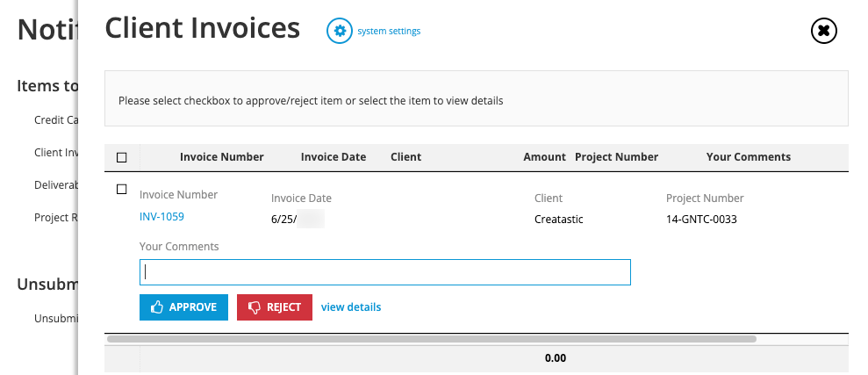Click the checkbox instruction message text
The width and height of the screenshot is (868, 375).
coord(311,101)
